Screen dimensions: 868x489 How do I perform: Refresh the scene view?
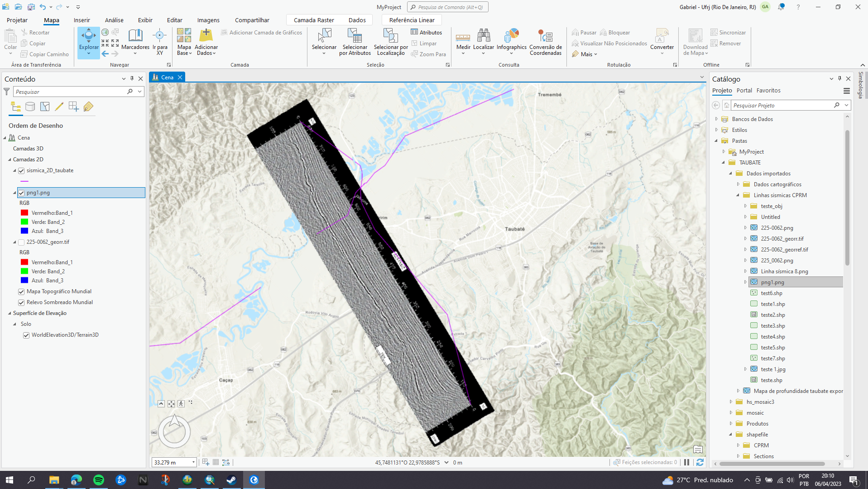700,462
